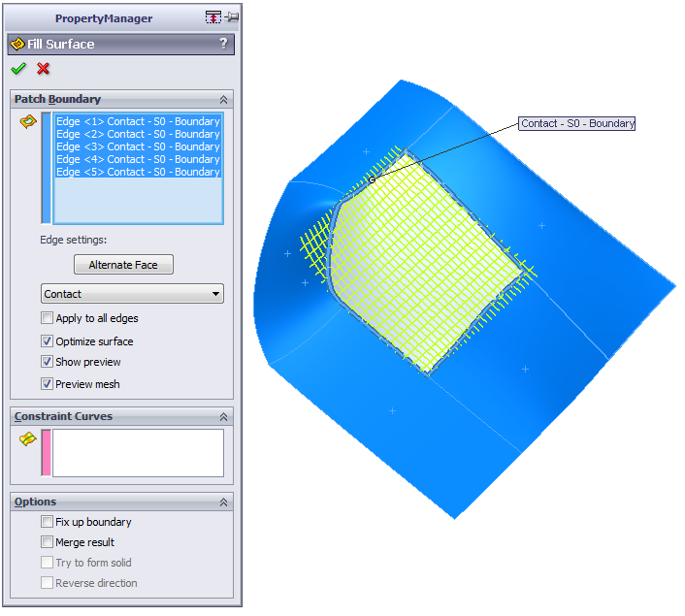685x616 pixels.
Task: Select Edge <1> in boundary list
Action: pos(138,121)
